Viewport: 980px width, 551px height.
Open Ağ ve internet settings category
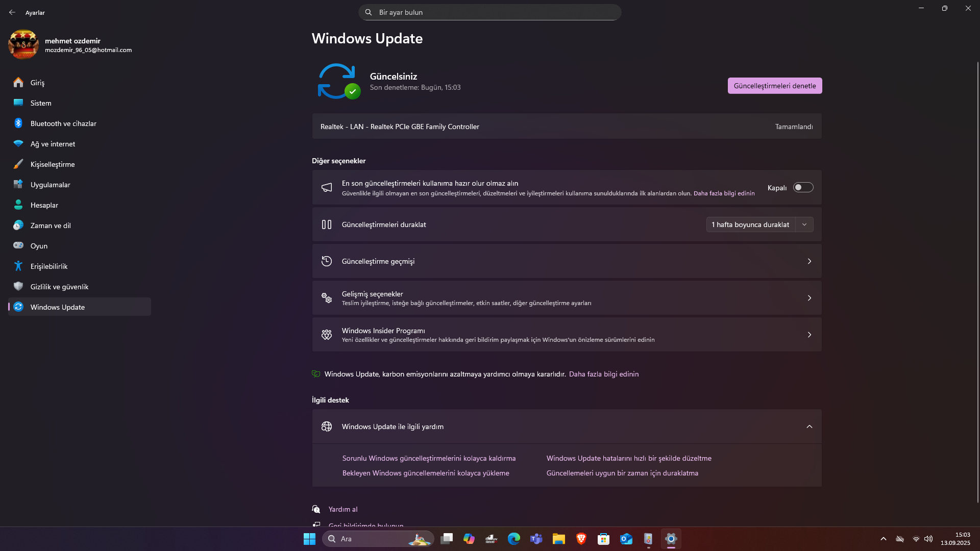click(53, 144)
